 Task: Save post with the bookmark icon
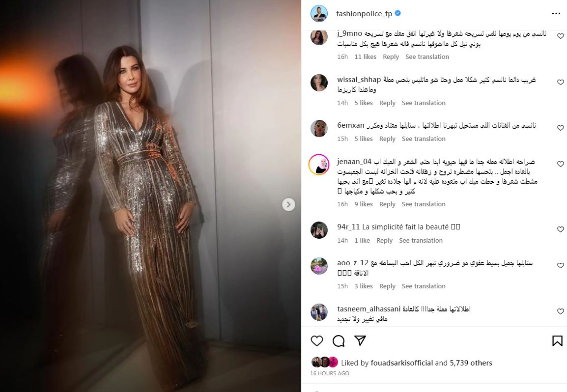(557, 340)
